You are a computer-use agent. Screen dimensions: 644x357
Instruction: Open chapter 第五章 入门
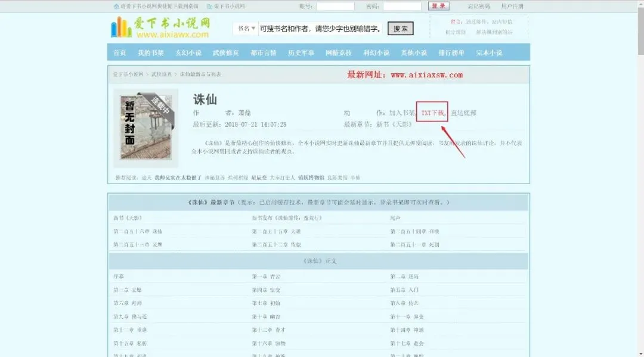click(404, 290)
